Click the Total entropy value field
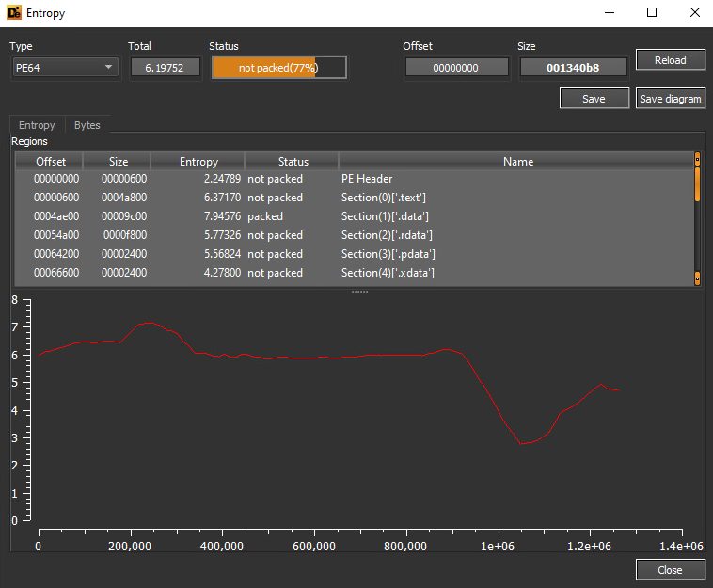 point(165,68)
